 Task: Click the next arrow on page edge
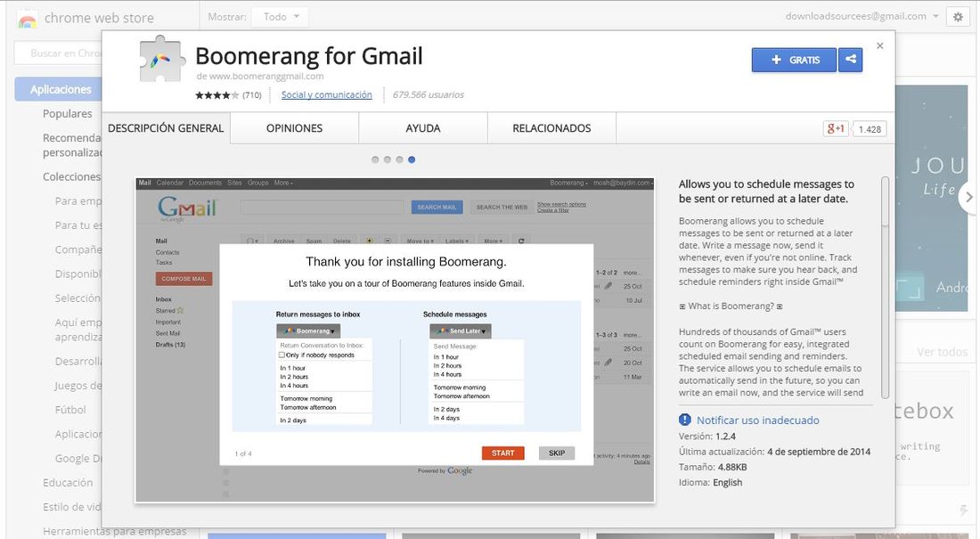(968, 197)
